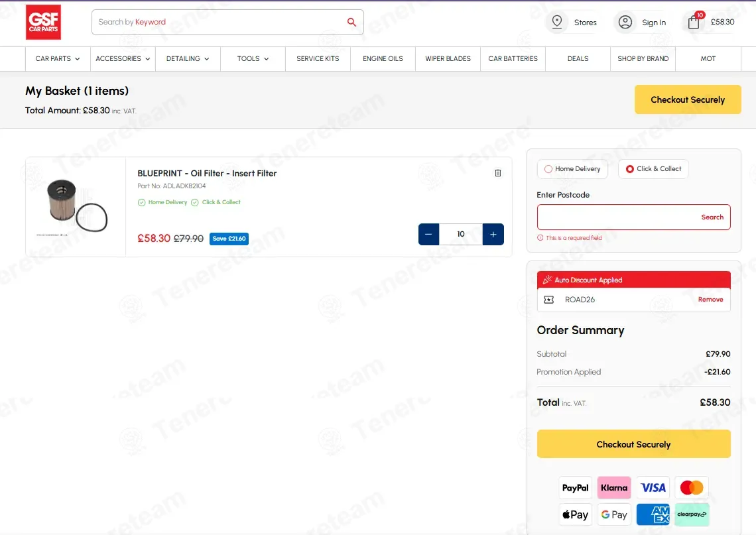The height and width of the screenshot is (535, 756).
Task: Click the Order Summary heading
Action: coord(580,330)
